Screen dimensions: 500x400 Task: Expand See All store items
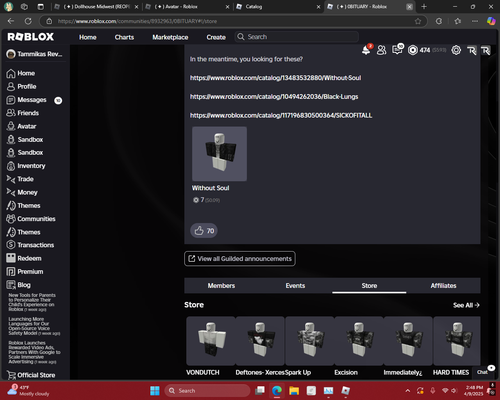[x=466, y=305]
